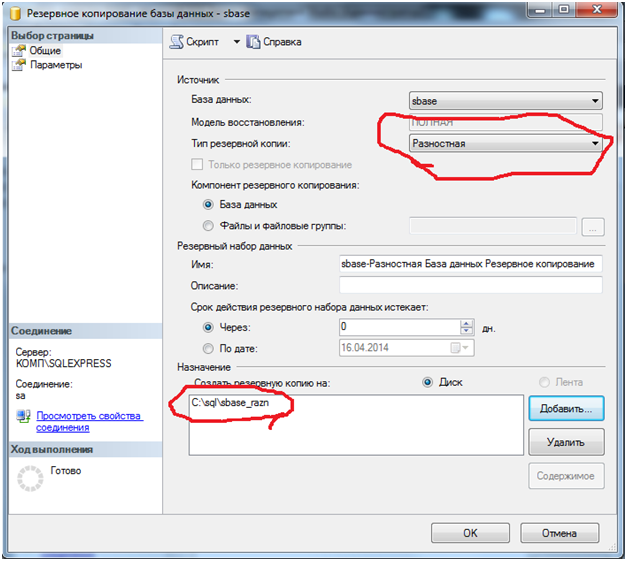Expand the База данных sbase dropdown
The height and width of the screenshot is (561, 627).
(595, 101)
